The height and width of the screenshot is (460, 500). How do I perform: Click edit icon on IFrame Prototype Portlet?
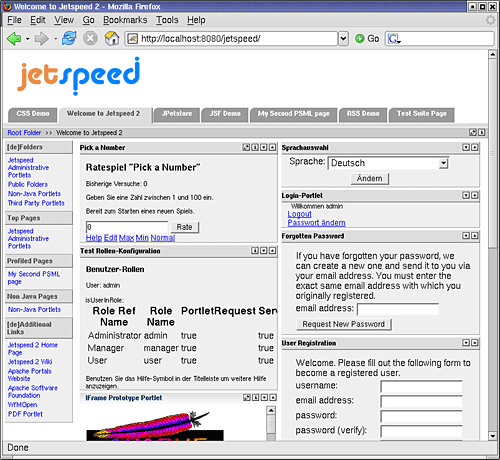point(247,397)
